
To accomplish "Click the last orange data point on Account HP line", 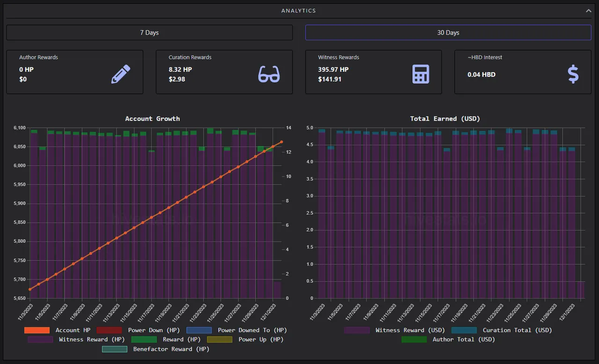I will point(281,142).
